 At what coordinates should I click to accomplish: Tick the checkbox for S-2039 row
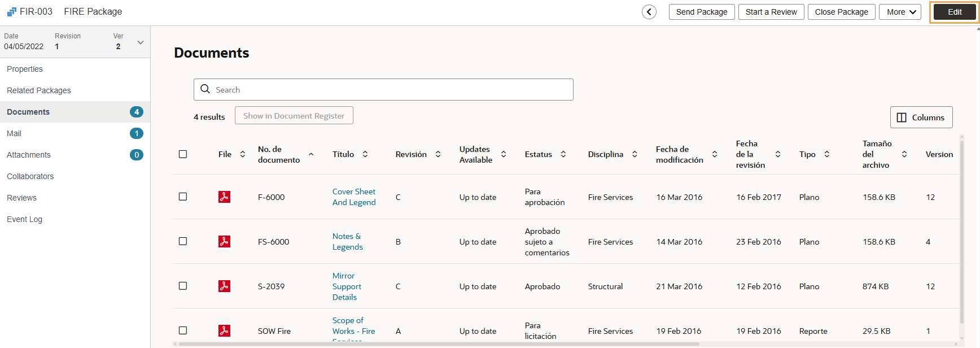pyautogui.click(x=183, y=286)
